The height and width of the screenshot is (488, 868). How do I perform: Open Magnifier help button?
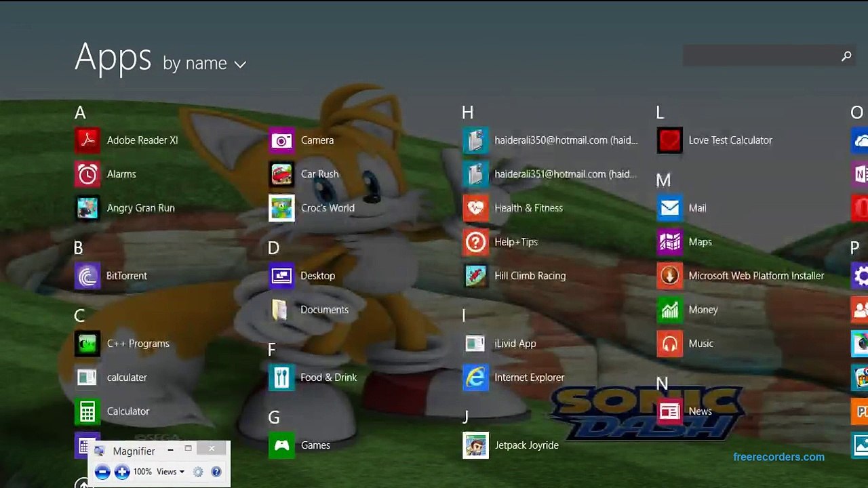[x=216, y=472]
